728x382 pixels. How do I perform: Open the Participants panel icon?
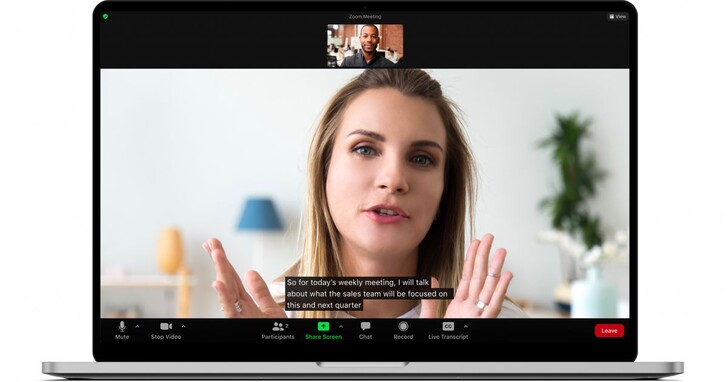point(278,326)
